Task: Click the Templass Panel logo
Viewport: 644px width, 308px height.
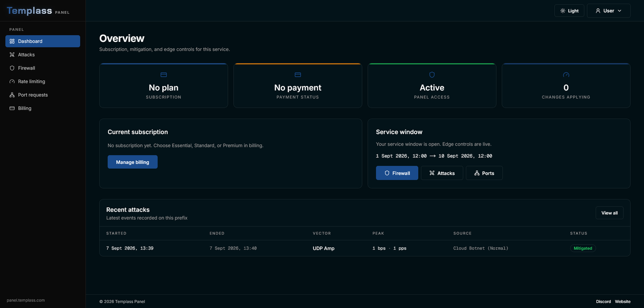Action: (x=38, y=11)
